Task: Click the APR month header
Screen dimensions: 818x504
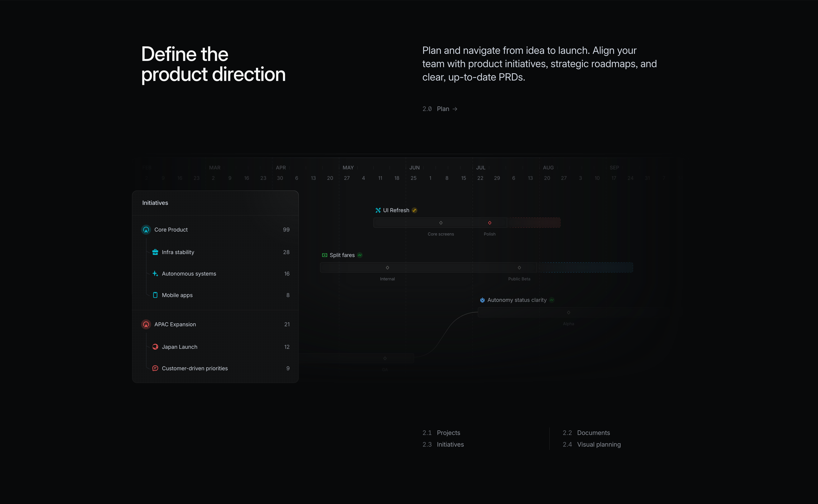Action: pos(281,168)
